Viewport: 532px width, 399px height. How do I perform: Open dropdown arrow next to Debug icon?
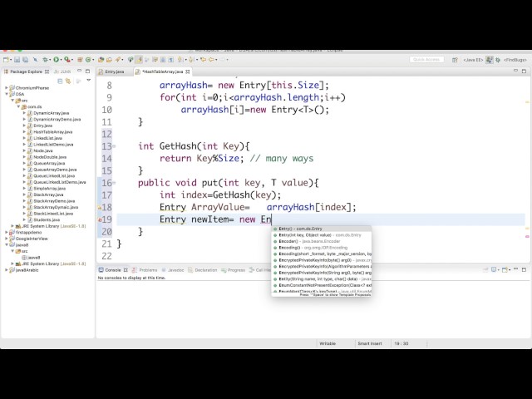(50, 60)
